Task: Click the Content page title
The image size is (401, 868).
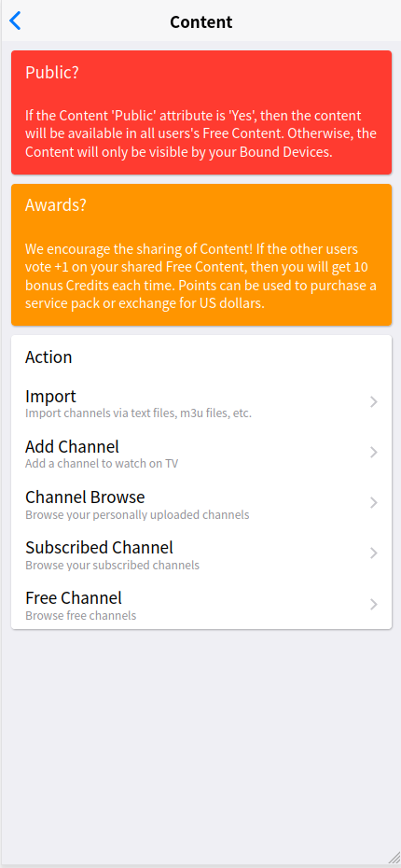Action: coord(201,22)
